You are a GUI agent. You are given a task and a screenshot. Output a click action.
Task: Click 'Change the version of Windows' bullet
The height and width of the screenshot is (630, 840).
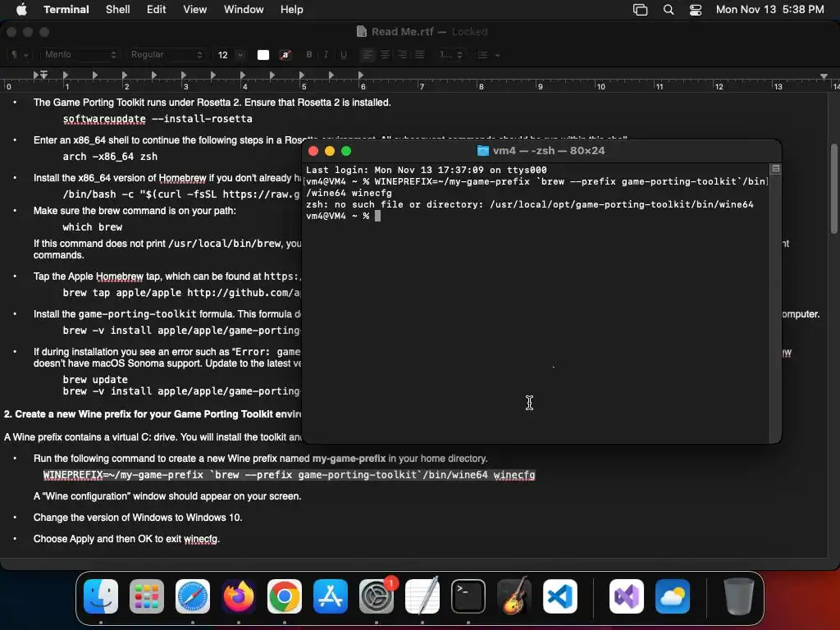click(138, 518)
